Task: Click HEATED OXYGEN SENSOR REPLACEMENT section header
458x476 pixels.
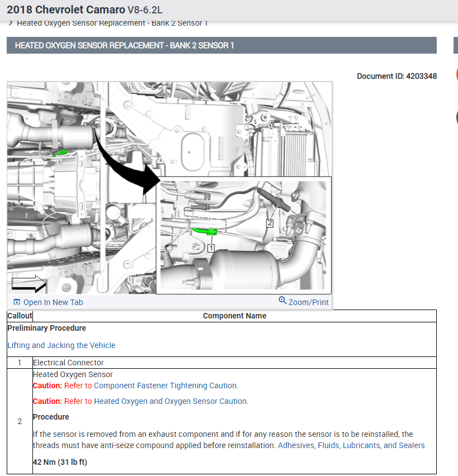Action: pyautogui.click(x=221, y=46)
